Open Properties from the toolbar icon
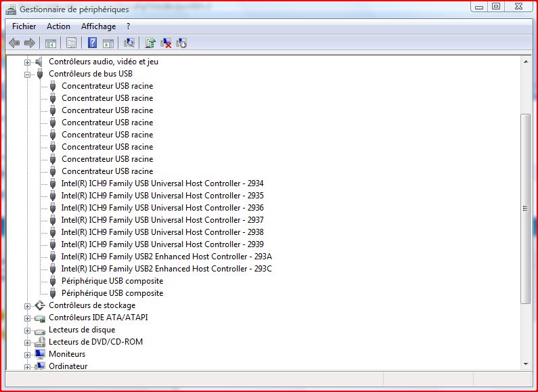 (x=71, y=43)
